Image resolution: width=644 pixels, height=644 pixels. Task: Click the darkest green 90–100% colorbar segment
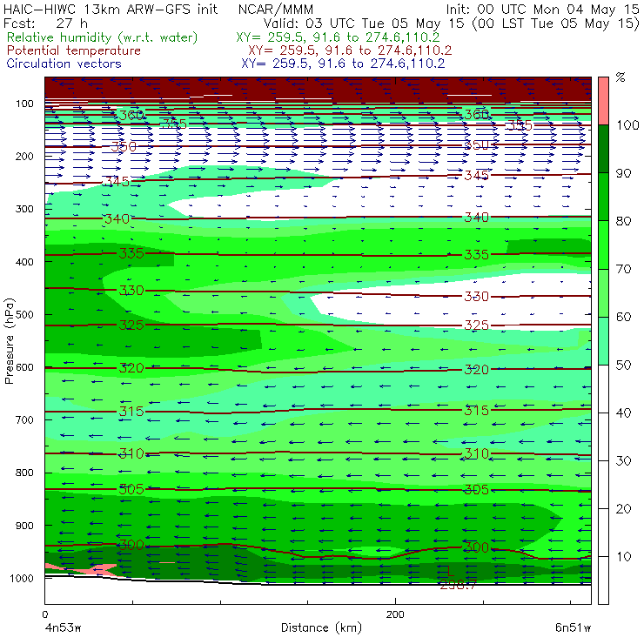(x=603, y=149)
